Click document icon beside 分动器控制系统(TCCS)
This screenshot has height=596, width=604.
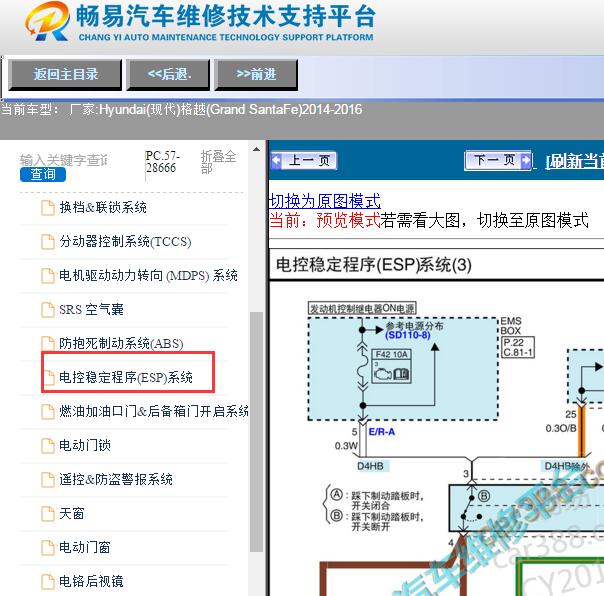(x=48, y=242)
